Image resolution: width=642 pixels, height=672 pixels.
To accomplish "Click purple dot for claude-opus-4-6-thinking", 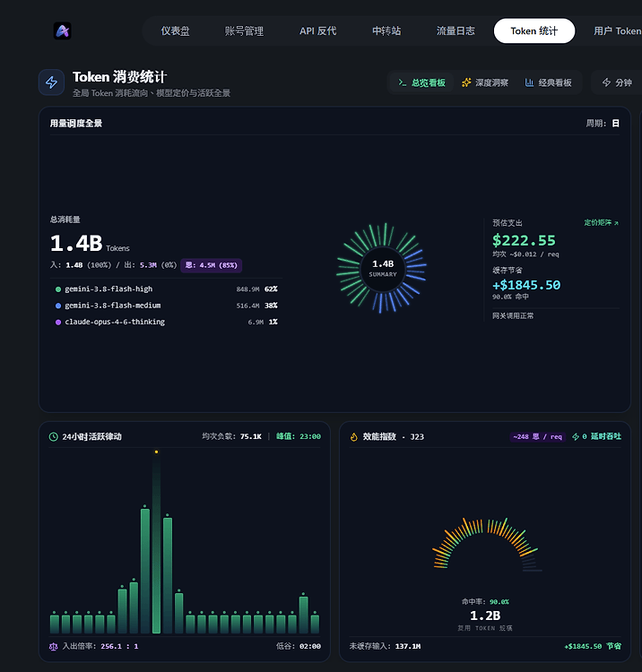I will [x=58, y=322].
